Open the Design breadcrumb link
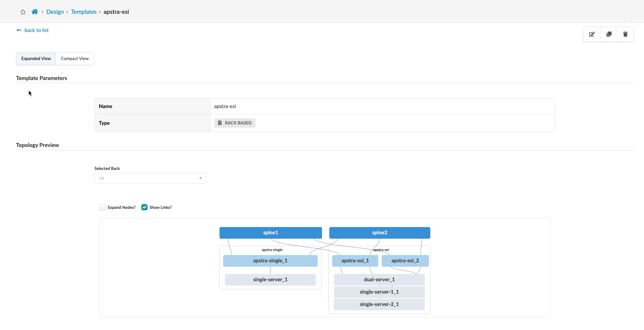This screenshot has height=330, width=644. (55, 12)
